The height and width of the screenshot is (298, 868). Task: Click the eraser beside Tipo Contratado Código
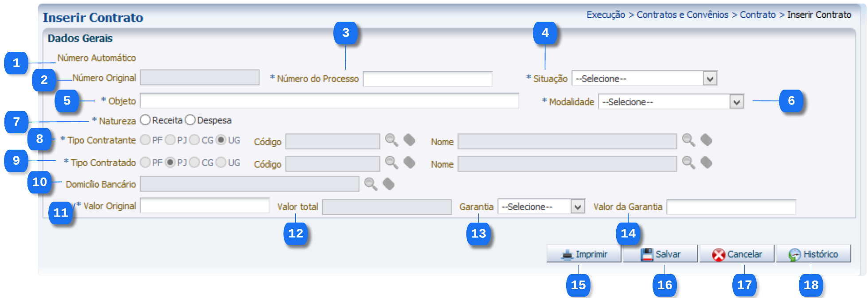[409, 163]
